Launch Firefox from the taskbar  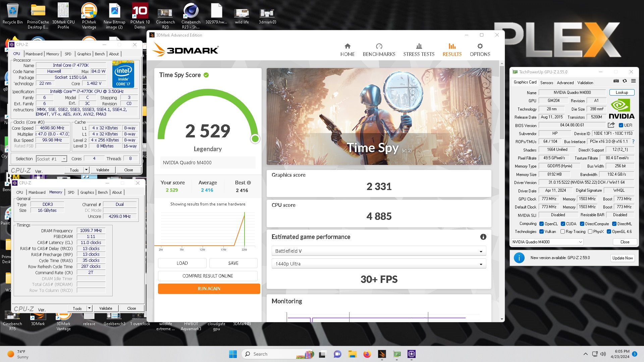tap(367, 354)
